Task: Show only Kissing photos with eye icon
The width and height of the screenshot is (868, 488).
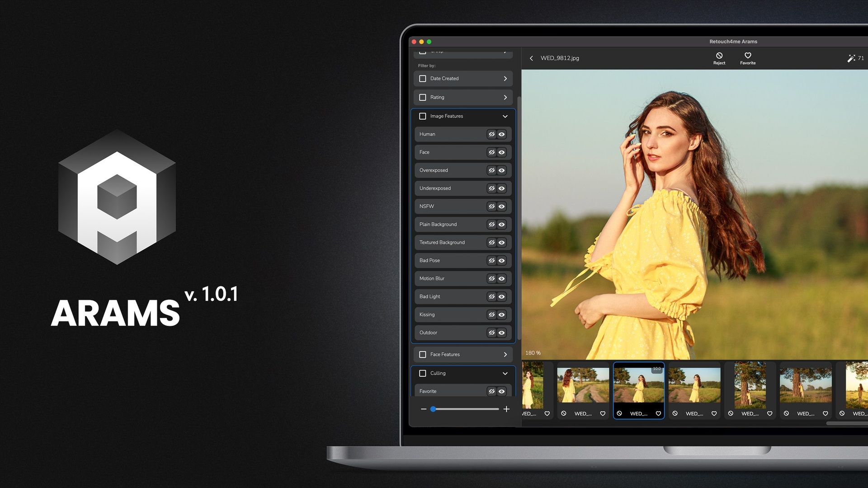Action: pos(502,315)
